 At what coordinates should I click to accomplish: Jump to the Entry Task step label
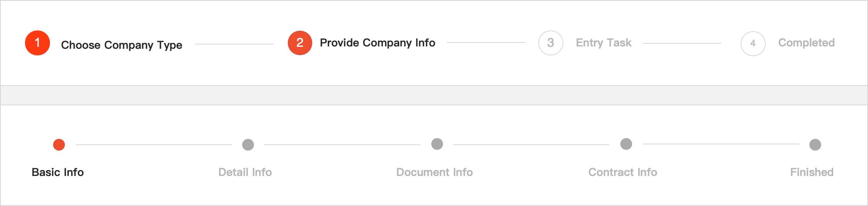point(604,43)
